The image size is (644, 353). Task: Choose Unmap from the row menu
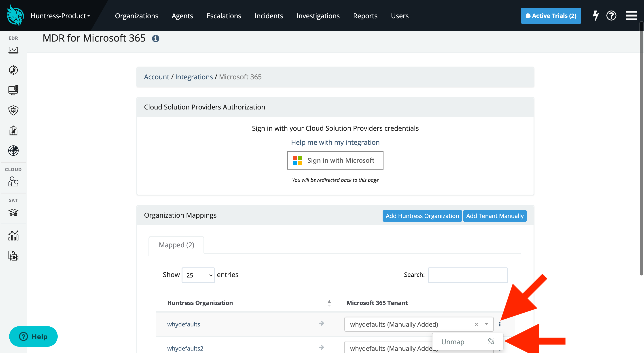[468, 342]
